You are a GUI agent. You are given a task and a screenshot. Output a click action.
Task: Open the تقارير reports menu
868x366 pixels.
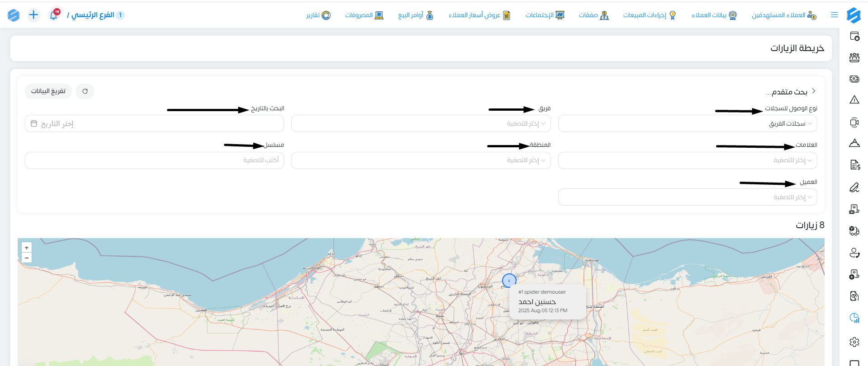(x=318, y=15)
